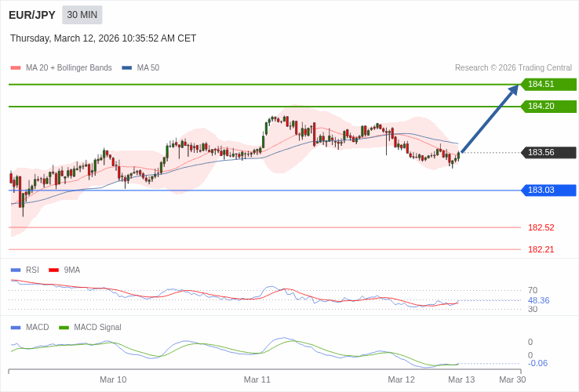This screenshot has height=392, width=579.
Task: Click the RSI 70 level label
Action: click(533, 291)
